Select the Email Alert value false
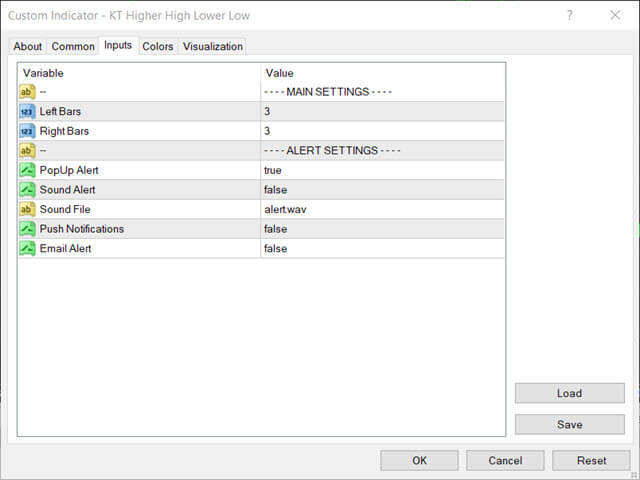Image resolution: width=640 pixels, height=480 pixels. [x=276, y=249]
